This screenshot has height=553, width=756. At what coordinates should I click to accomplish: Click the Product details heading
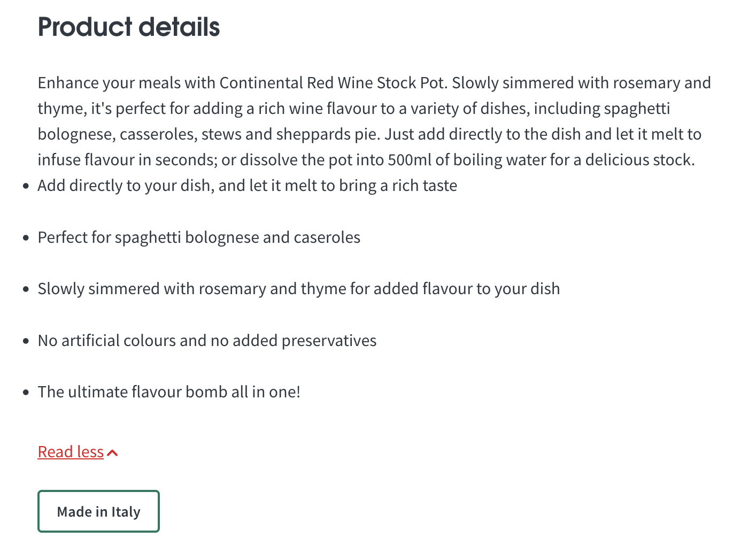coord(129,27)
